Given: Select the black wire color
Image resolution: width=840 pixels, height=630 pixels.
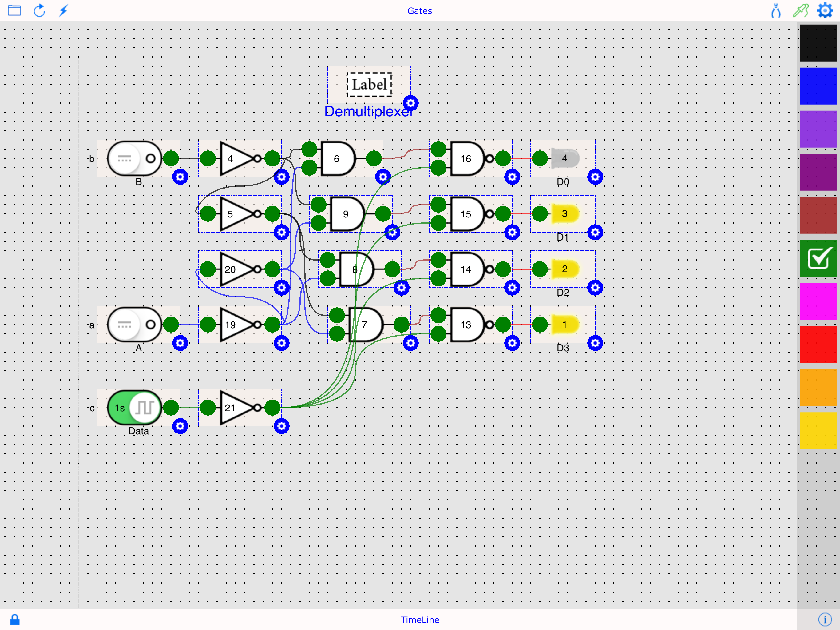Looking at the screenshot, I should 818,43.
